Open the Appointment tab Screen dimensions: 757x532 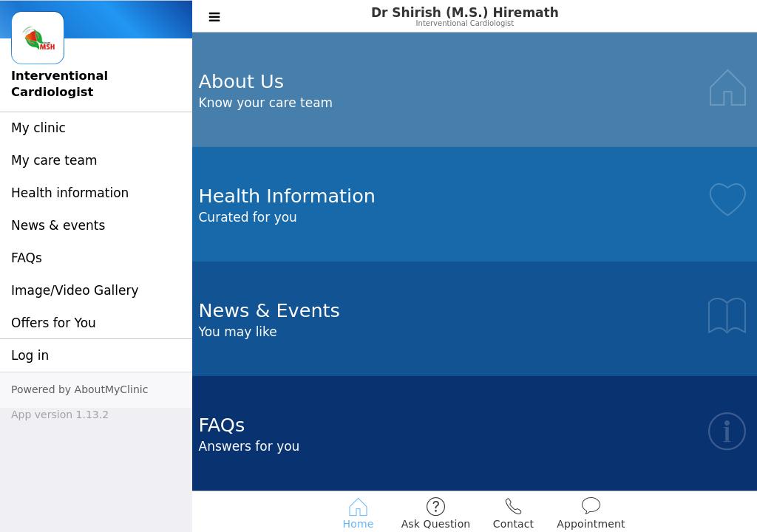(x=591, y=514)
